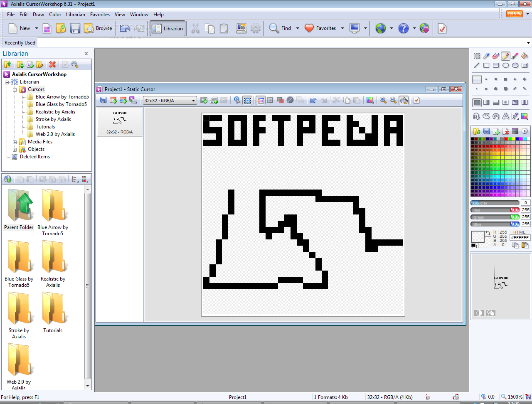Open the Favorites toolbar dropdown arrow
The height and width of the screenshot is (404, 532).
[x=342, y=28]
